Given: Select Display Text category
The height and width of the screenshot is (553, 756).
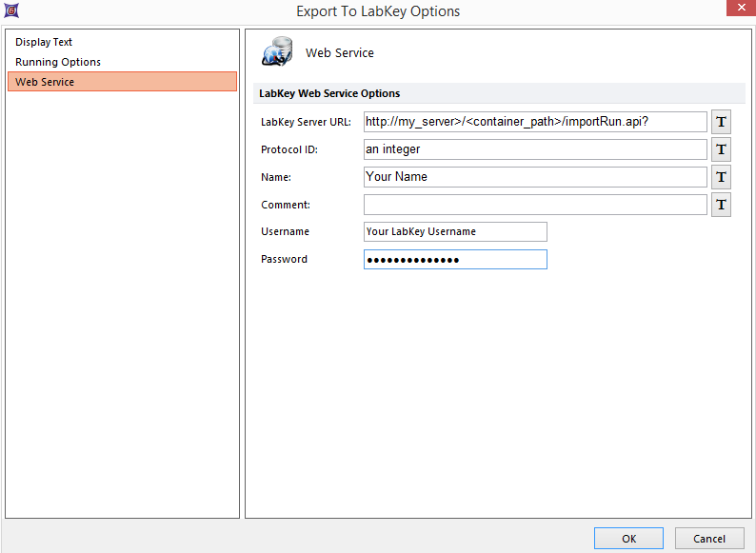Looking at the screenshot, I should point(44,42).
